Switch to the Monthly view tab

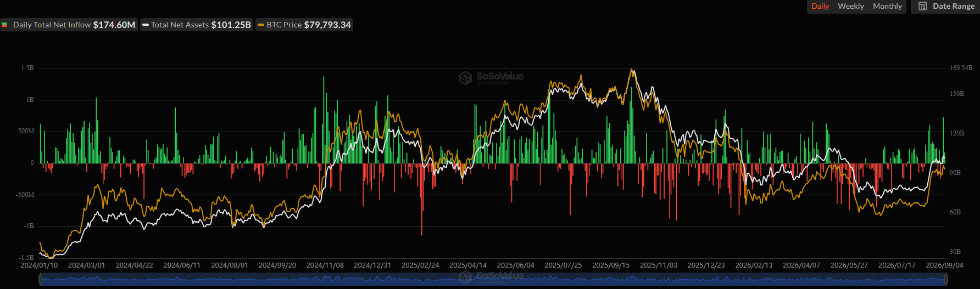coord(887,6)
